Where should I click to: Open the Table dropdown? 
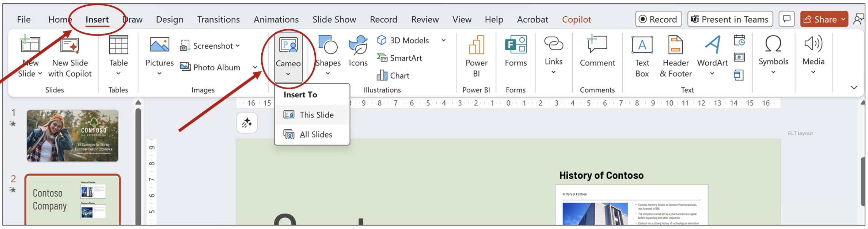point(118,73)
